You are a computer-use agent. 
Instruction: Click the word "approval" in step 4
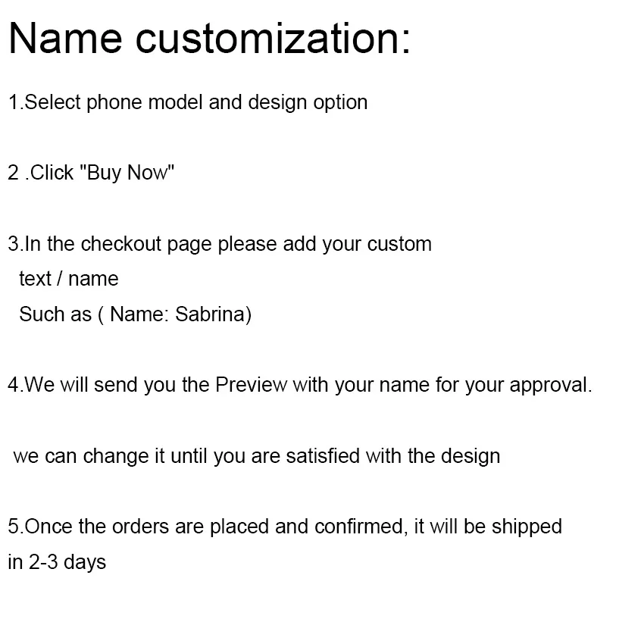point(549,385)
